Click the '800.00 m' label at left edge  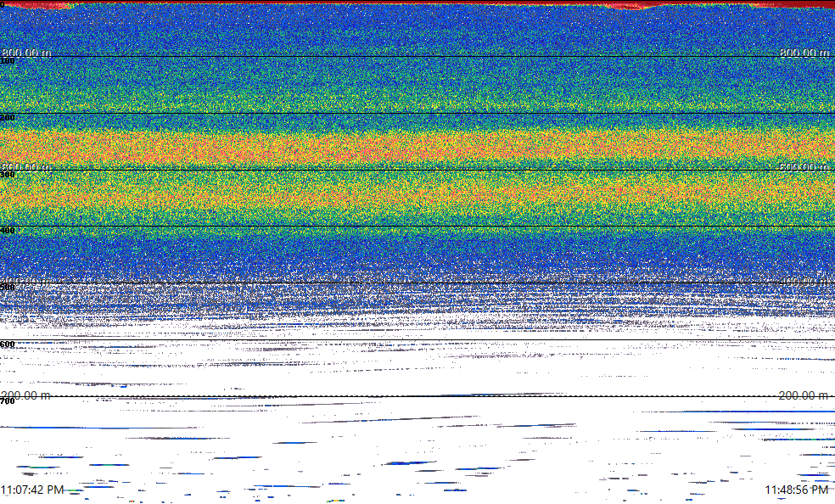(x=26, y=53)
